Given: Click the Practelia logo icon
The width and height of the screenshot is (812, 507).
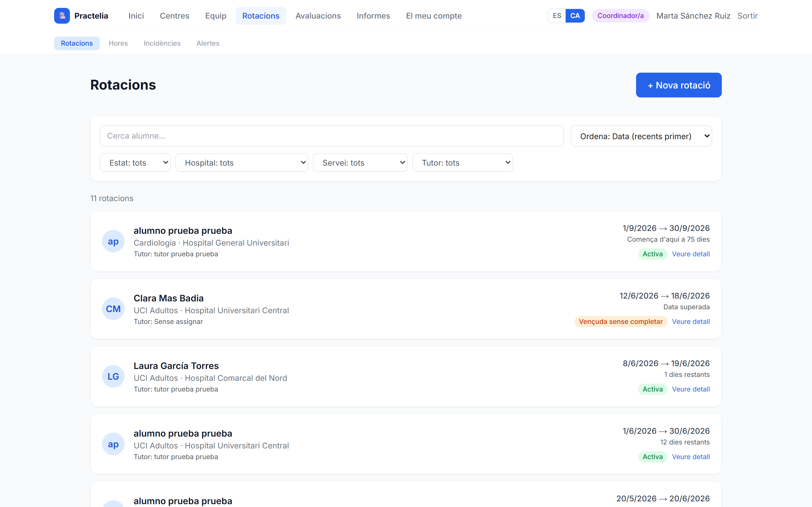Looking at the screenshot, I should click(x=62, y=16).
